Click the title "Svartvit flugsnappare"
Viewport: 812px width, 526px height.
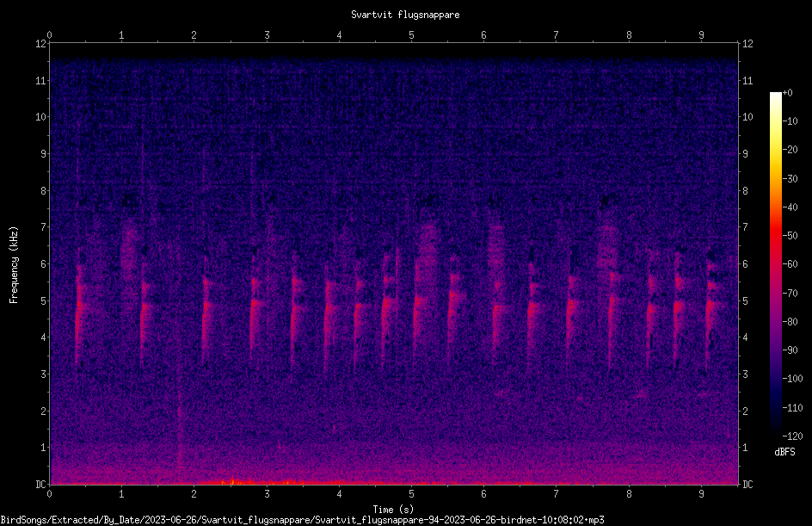tap(405, 15)
